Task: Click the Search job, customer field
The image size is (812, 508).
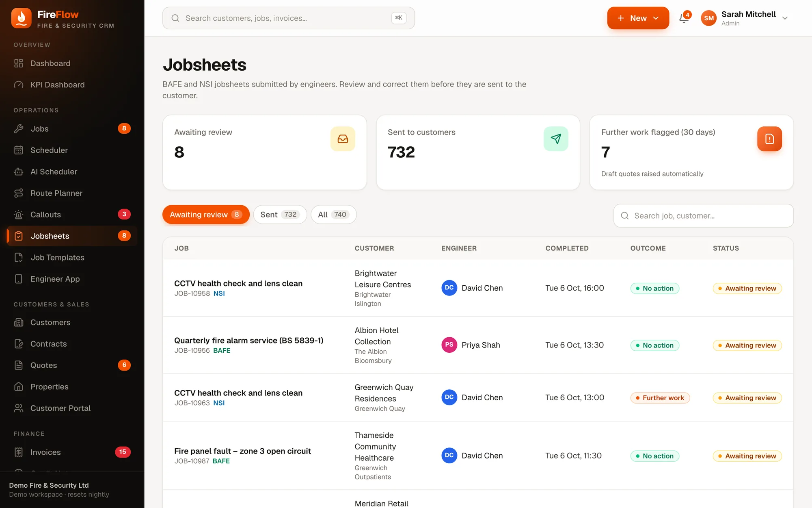Action: pos(704,216)
